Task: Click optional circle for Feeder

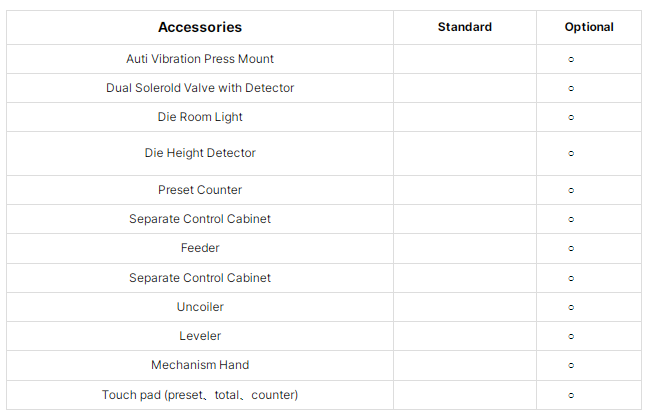Action: point(571,248)
